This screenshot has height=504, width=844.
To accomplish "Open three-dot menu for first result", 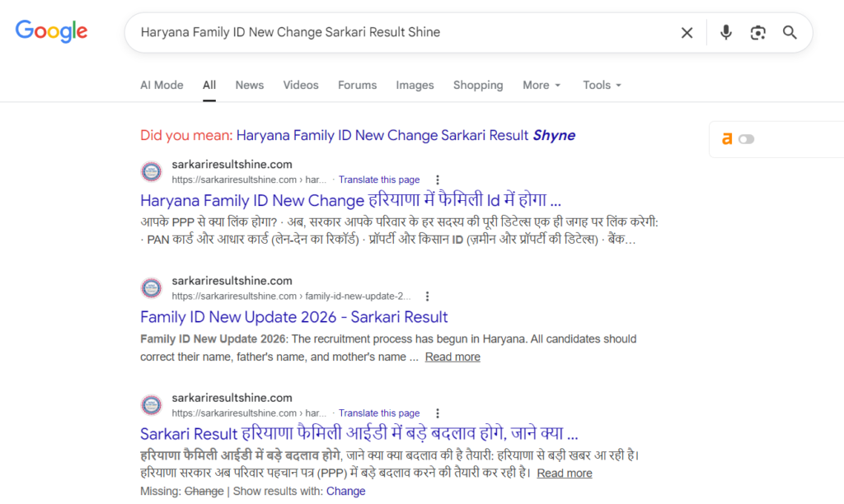I will (x=438, y=180).
